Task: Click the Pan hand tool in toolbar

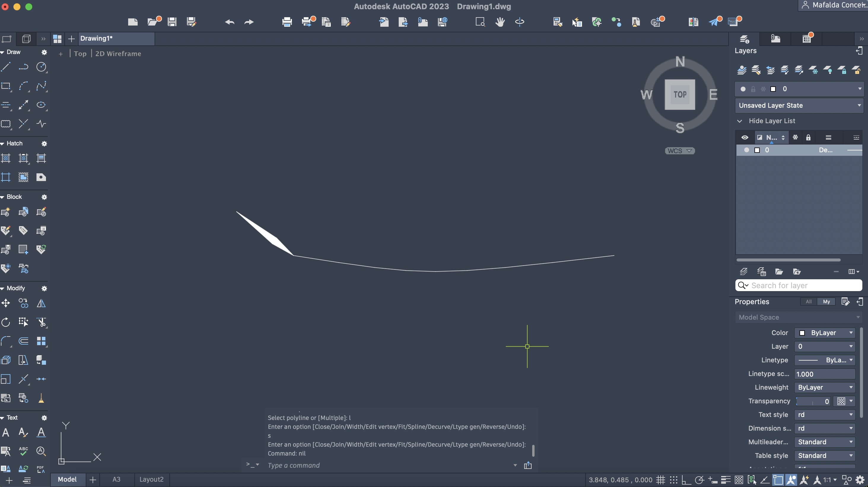Action: point(500,22)
